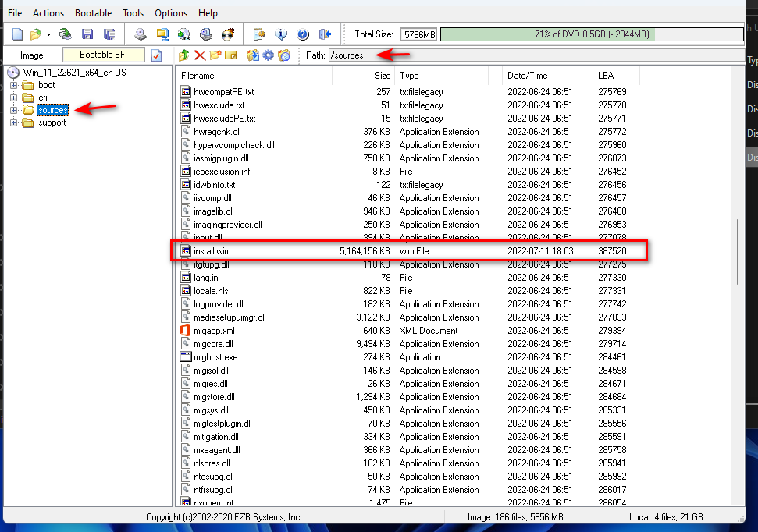Click the DVD capacity usage bar
This screenshot has height=532, width=758.
592,34
